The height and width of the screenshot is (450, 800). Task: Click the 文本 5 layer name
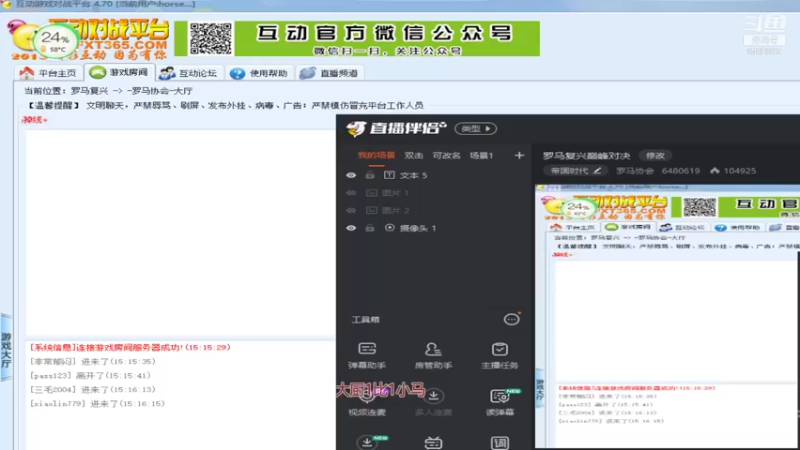coord(413,175)
